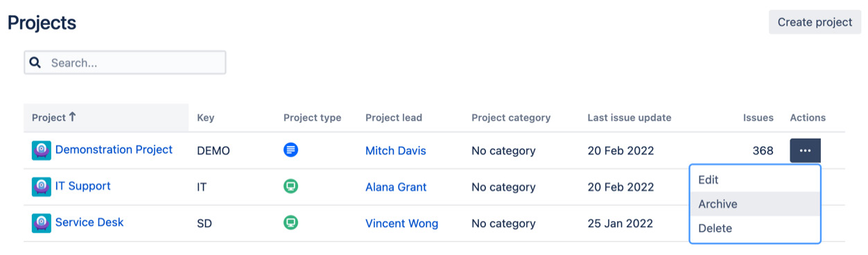Click the magnifying glass search icon
868x255 pixels.
(35, 62)
